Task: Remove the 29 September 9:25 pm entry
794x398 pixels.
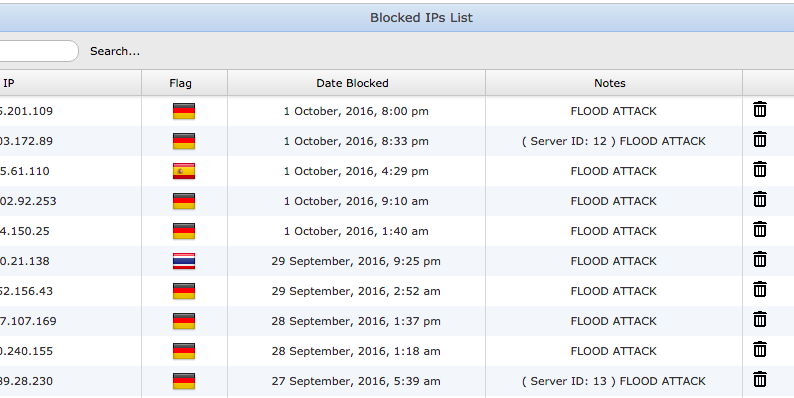Action: (760, 259)
